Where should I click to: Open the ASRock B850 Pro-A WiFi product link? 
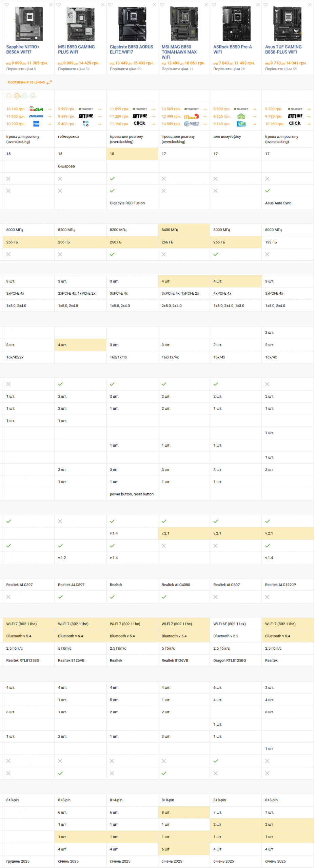(232, 50)
